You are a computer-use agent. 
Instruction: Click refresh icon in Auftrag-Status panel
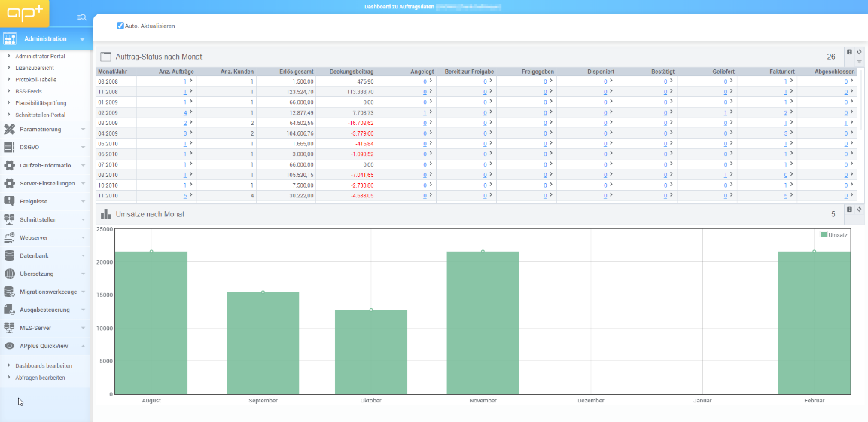860,52
